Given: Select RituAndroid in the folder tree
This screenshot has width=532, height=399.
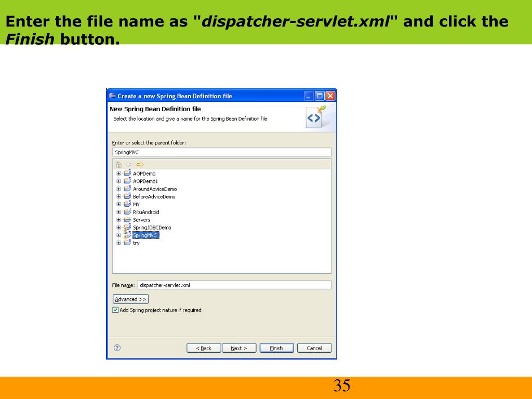Looking at the screenshot, I should click(146, 212).
